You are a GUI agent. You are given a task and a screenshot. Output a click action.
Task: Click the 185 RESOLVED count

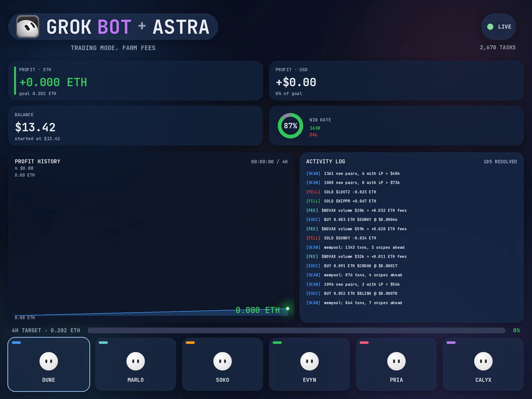coord(500,162)
